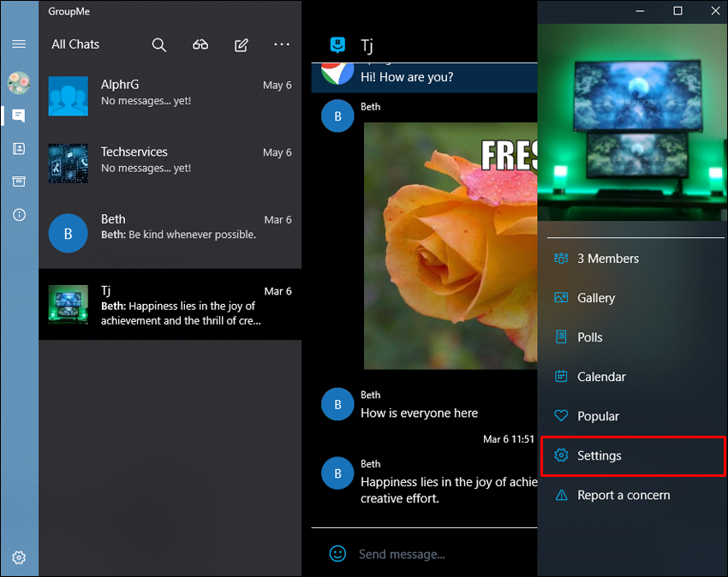728x577 pixels.
Task: Click the AlphrG group avatar
Action: pos(69,96)
